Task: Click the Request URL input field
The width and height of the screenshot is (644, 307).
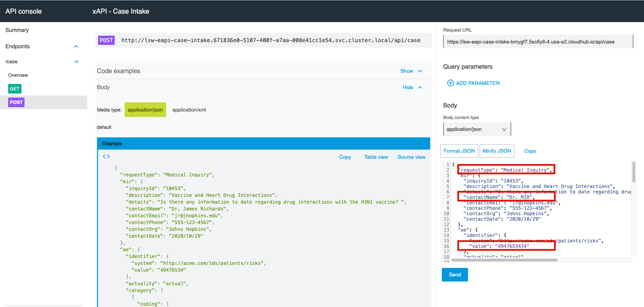Action: (538, 42)
